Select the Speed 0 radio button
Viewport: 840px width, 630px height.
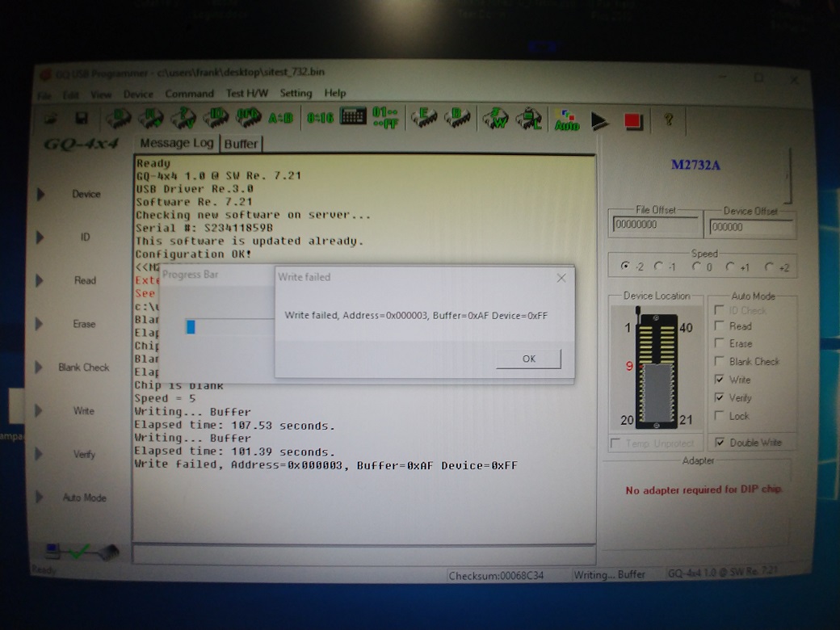(x=696, y=267)
